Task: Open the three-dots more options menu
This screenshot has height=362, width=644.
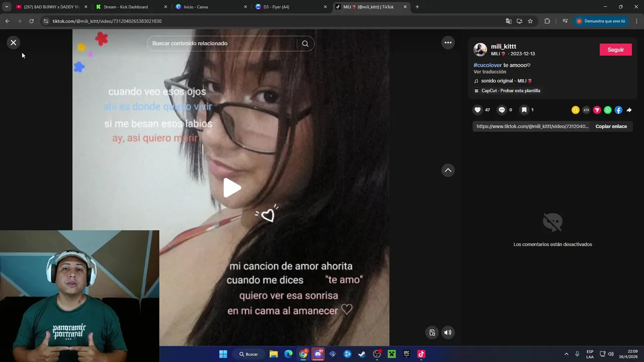Action: (448, 43)
